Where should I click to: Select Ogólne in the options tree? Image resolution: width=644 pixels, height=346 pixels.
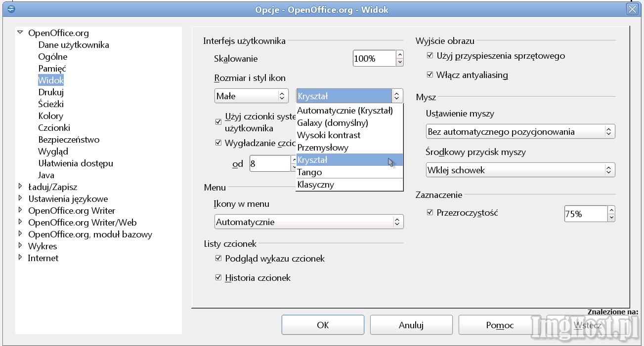[53, 57]
